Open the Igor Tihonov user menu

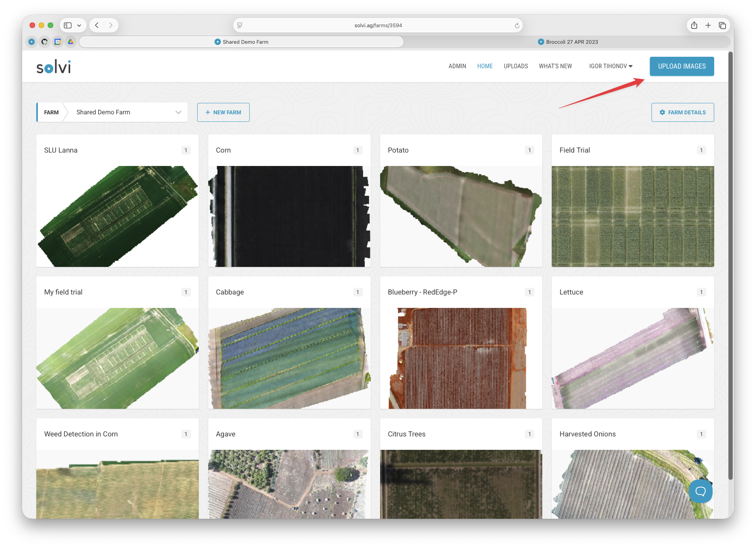click(610, 66)
